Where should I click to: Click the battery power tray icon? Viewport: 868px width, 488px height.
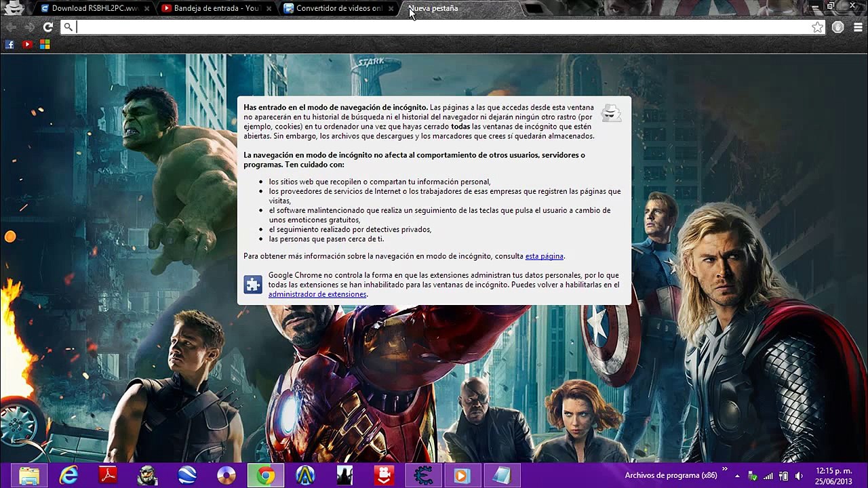pyautogui.click(x=783, y=476)
